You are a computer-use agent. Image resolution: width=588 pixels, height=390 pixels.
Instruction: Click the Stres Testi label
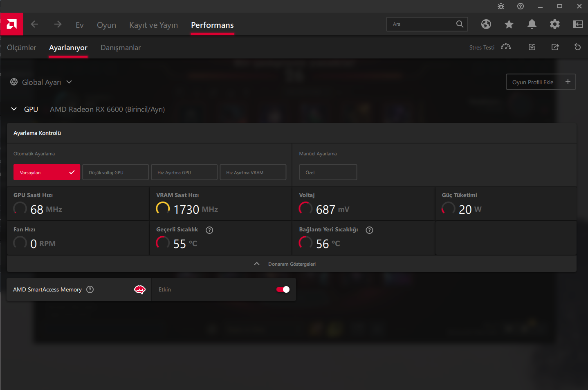click(x=482, y=47)
